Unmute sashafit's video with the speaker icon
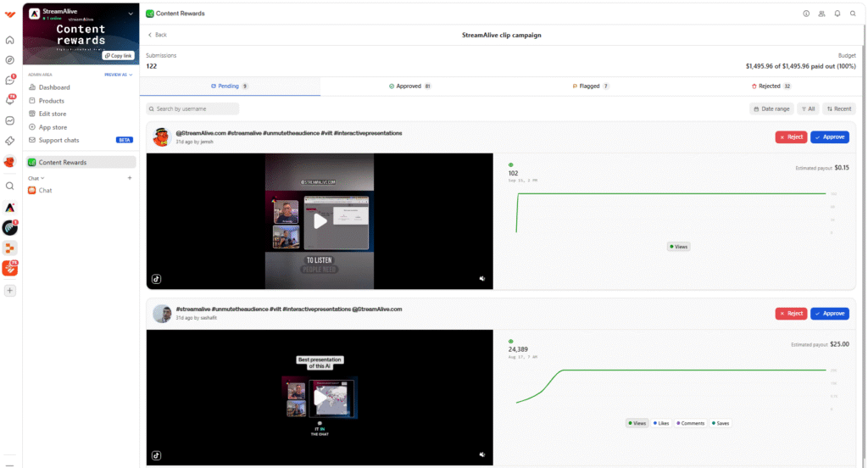 click(x=482, y=454)
